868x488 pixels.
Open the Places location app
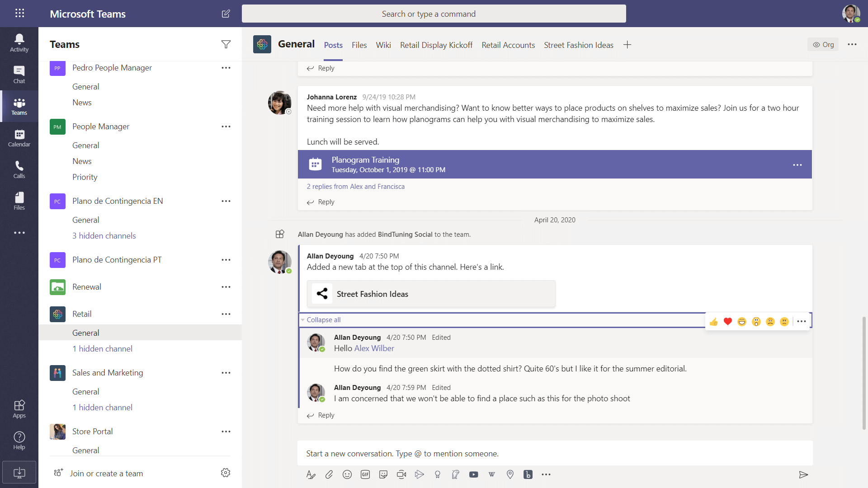510,474
